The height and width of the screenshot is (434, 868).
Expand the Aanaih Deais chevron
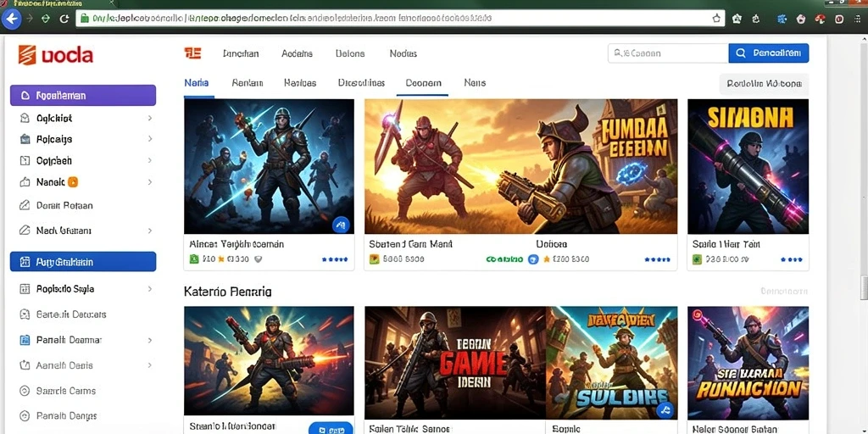pyautogui.click(x=150, y=365)
